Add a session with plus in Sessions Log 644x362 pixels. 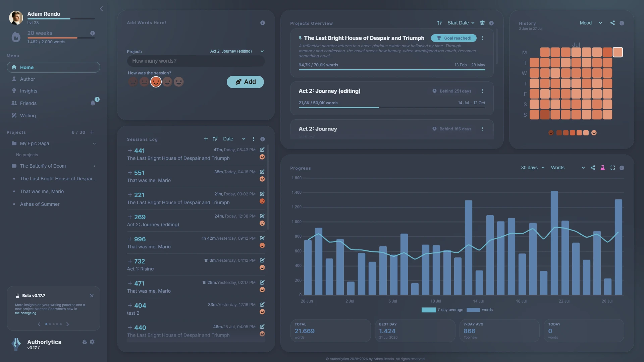tap(206, 139)
